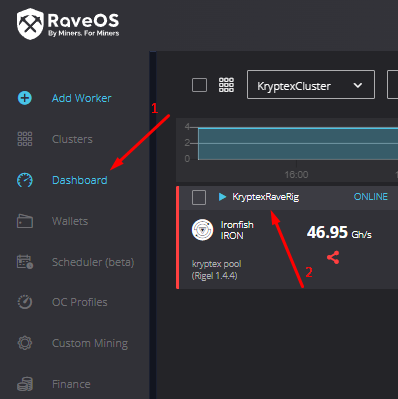
Task: Click the Ironfish coin logo
Action: point(202,230)
